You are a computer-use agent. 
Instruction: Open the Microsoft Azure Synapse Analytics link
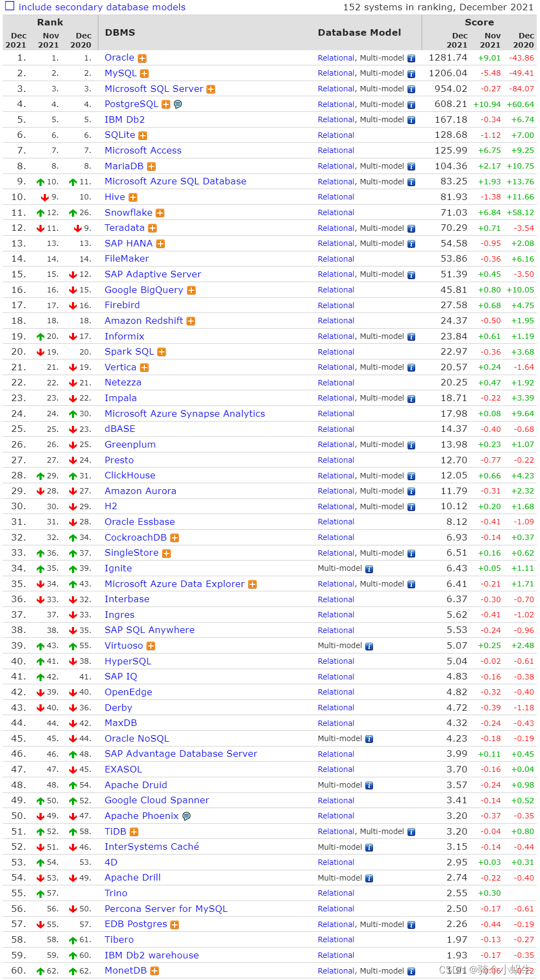[x=185, y=414]
